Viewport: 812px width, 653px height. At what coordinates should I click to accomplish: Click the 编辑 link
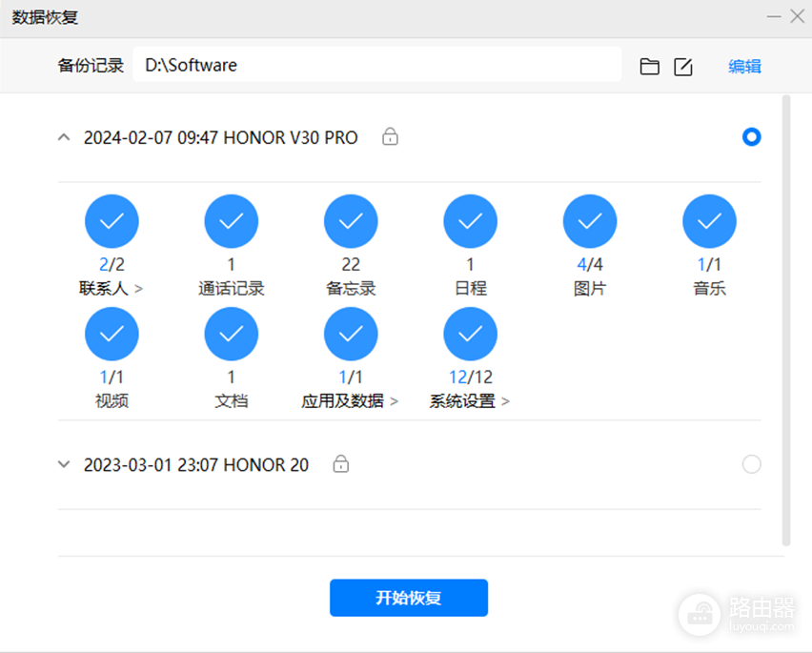(744, 67)
